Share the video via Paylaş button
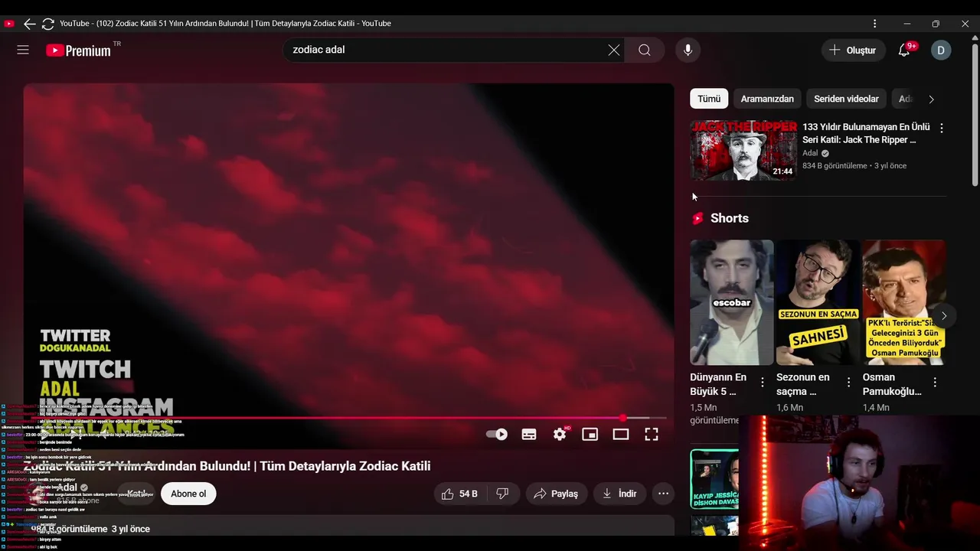 click(557, 494)
